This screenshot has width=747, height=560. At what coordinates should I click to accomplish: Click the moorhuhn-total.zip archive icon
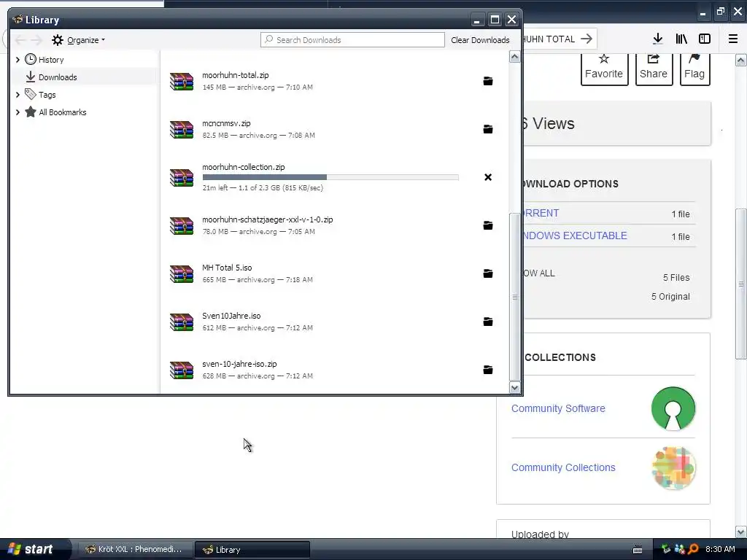coord(182,81)
